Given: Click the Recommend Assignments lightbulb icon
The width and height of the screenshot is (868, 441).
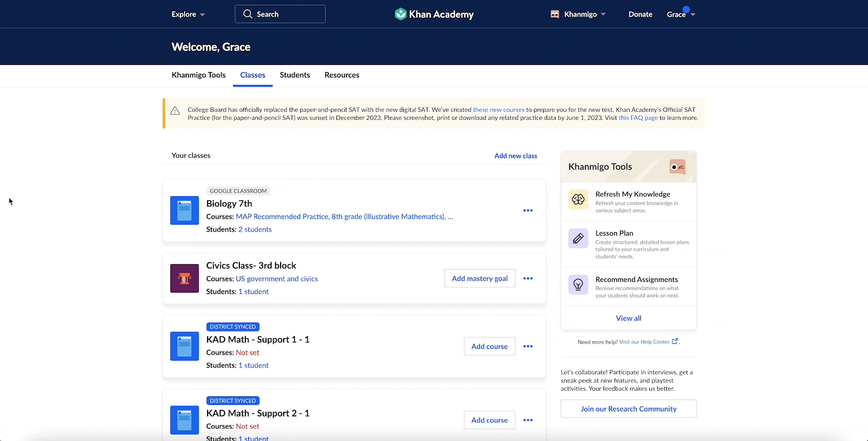Looking at the screenshot, I should coord(578,284).
